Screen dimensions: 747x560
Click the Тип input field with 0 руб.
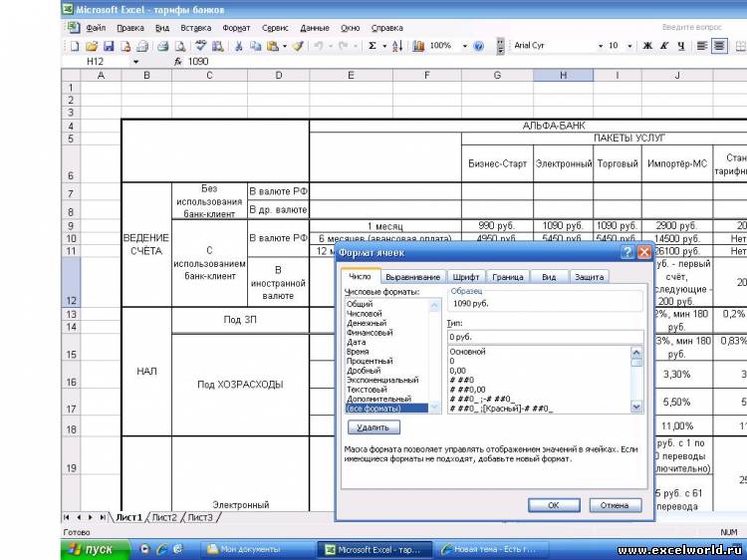(545, 337)
